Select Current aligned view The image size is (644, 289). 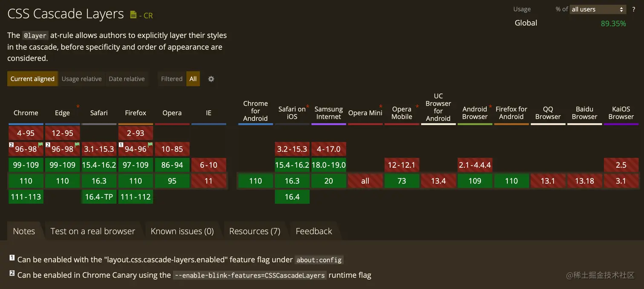[x=32, y=79]
